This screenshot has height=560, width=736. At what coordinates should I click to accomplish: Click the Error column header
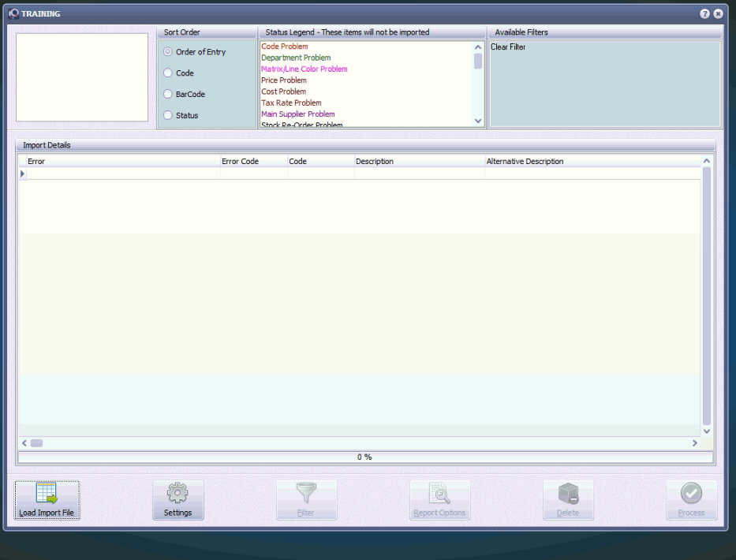[x=123, y=161]
